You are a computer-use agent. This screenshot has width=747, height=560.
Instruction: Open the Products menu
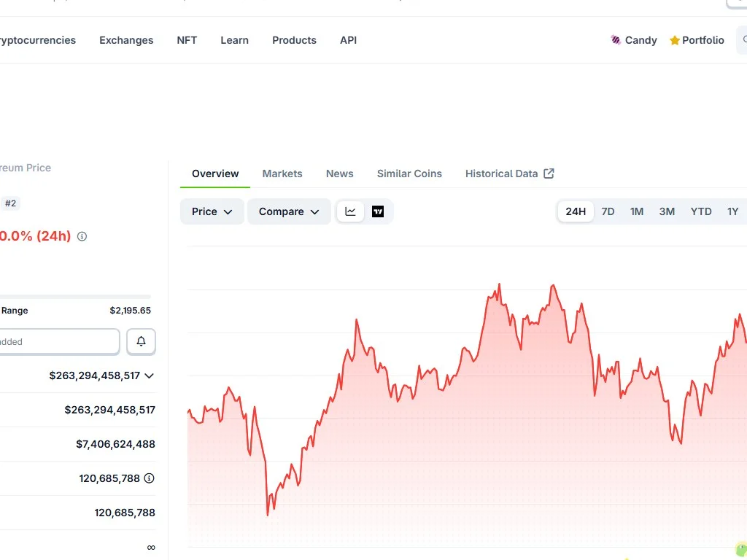pos(294,41)
